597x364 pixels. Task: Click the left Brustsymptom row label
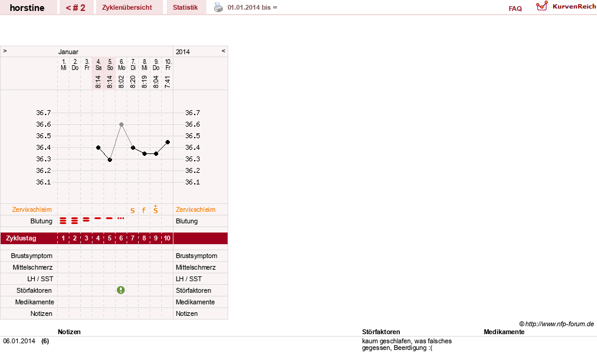tap(32, 256)
